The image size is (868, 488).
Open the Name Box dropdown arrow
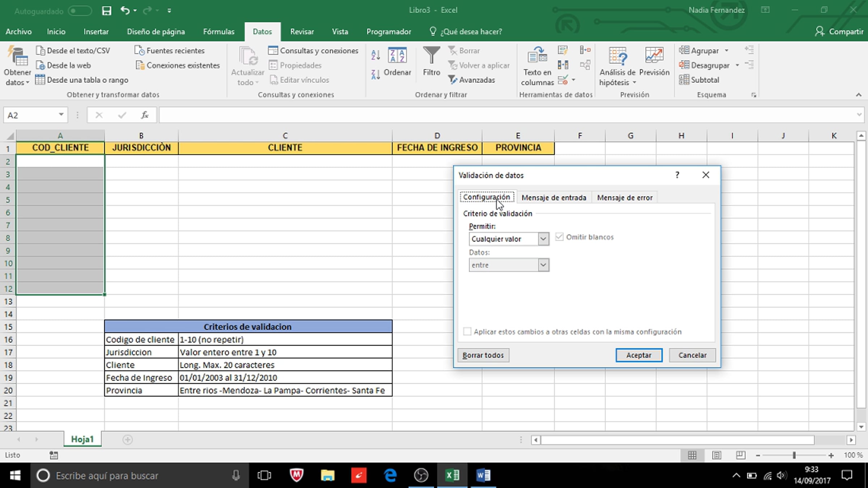61,115
